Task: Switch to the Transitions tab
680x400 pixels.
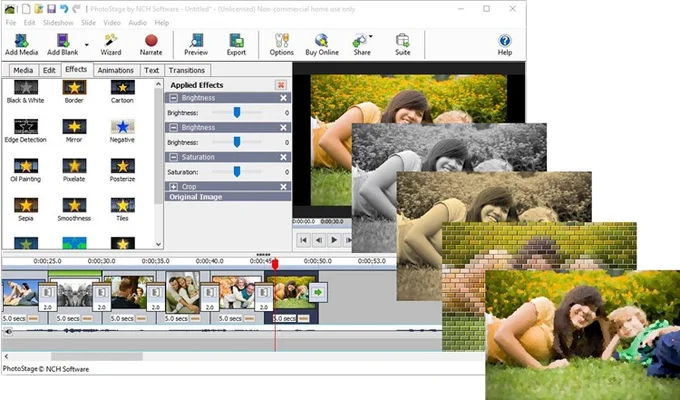Action: click(x=187, y=70)
